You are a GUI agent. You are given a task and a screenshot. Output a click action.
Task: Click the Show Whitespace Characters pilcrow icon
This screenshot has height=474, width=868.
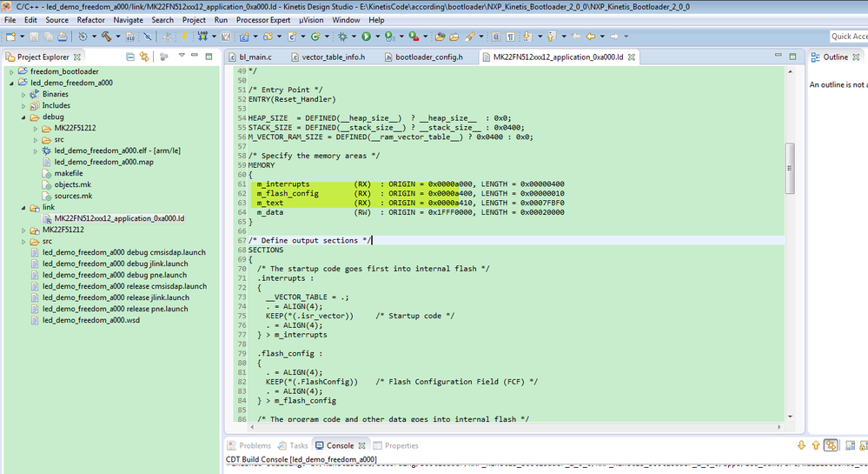point(510,37)
